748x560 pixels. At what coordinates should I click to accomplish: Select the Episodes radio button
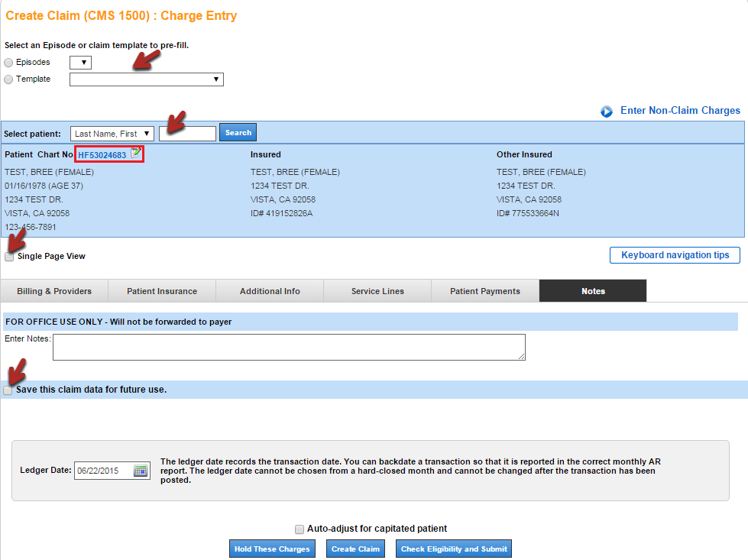9,63
